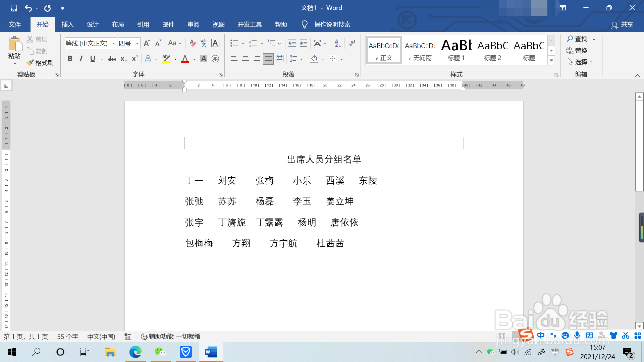The height and width of the screenshot is (362, 644).
Task: Open the font name dropdown
Action: pos(113,44)
